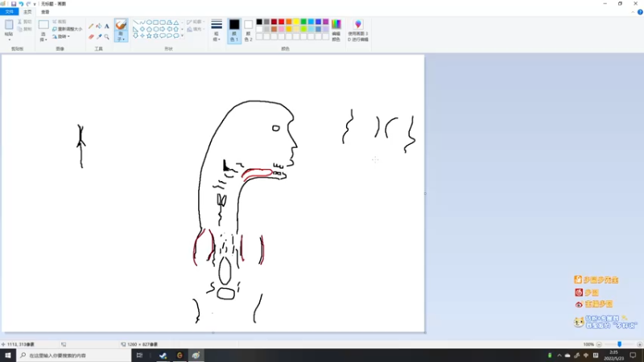The height and width of the screenshot is (362, 644).
Task: Select Color 2 background box
Action: click(x=248, y=31)
